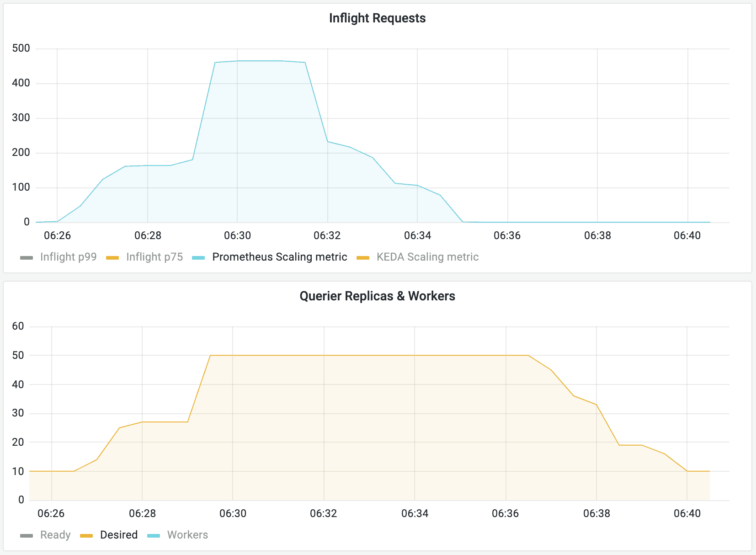Expand options on the KEDA Scaling metric legend
The image size is (756, 555).
427,257
